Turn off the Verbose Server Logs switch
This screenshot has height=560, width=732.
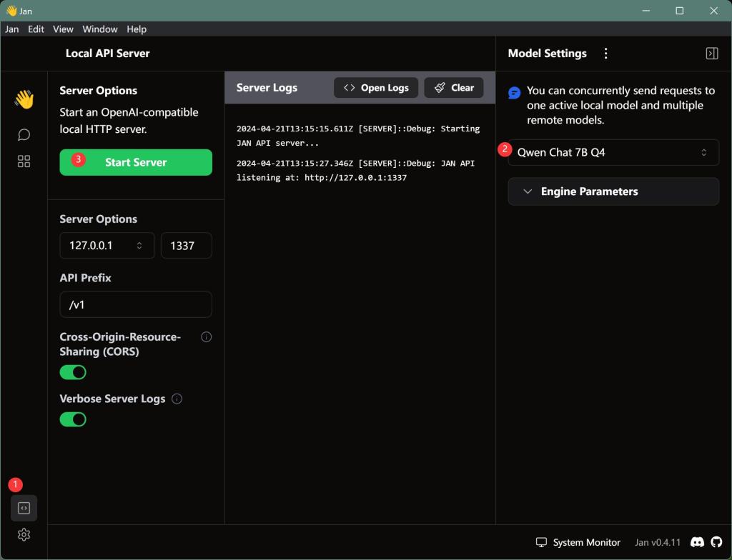[73, 419]
